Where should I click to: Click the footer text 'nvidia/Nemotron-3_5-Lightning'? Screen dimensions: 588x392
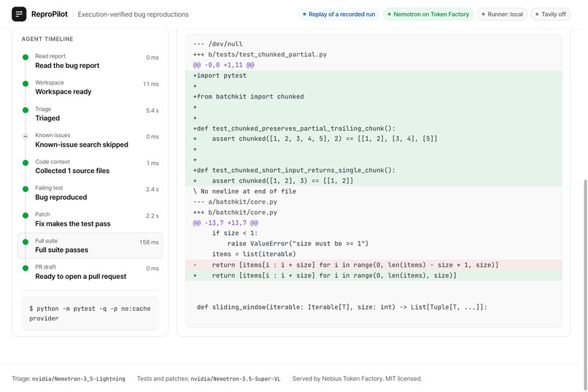coord(78,379)
